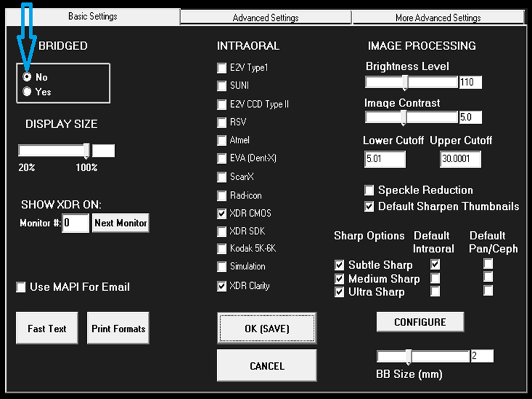Viewport: 532px width, 399px height.
Task: Check the RSV sensor checkbox
Action: coord(222,122)
